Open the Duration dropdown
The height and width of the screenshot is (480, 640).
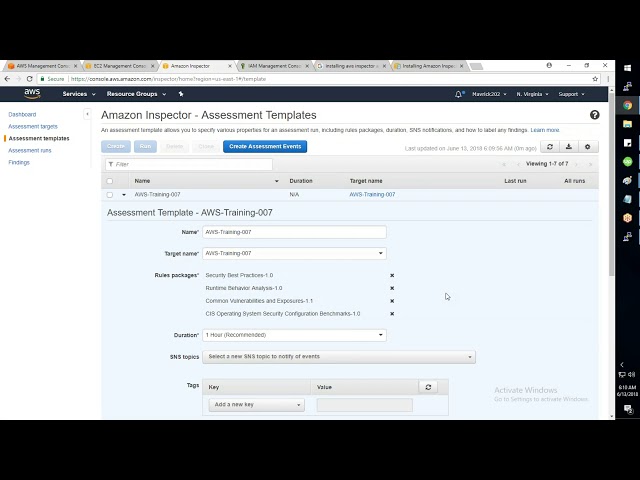pyautogui.click(x=294, y=335)
